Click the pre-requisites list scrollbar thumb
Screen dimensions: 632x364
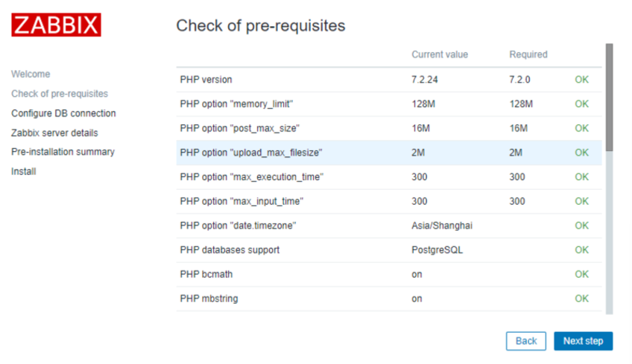coord(609,97)
